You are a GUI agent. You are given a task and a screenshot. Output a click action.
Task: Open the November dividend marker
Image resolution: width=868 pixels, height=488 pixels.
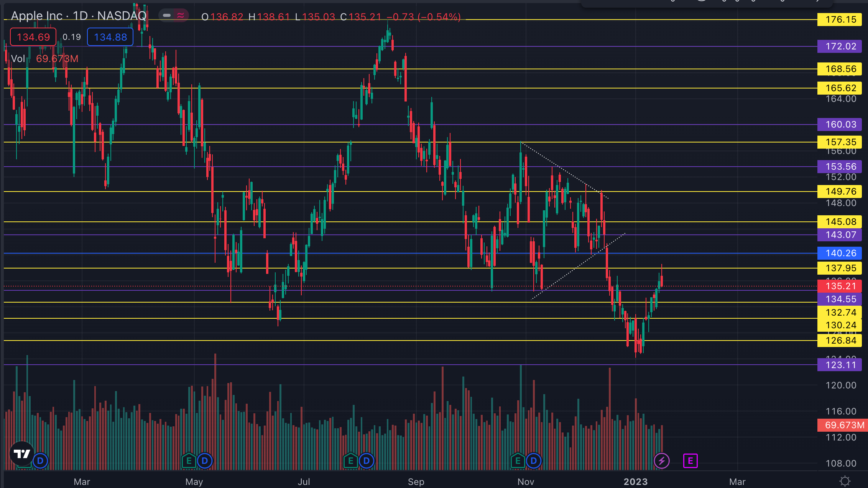point(534,461)
